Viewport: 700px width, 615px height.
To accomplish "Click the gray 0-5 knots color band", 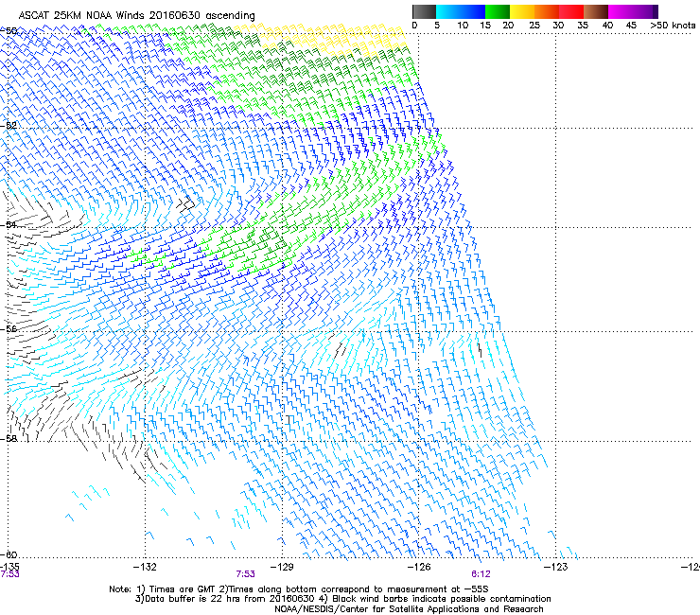I will 424,11.
